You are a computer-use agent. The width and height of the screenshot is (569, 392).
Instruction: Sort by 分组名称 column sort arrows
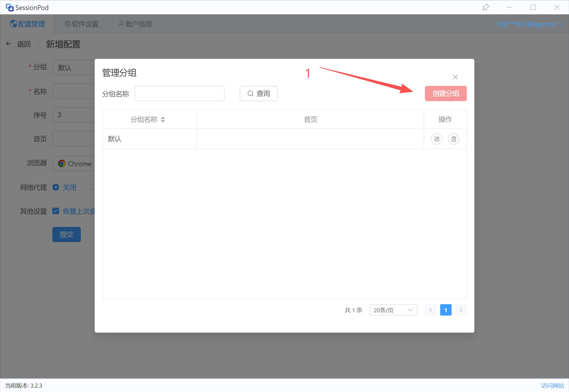[x=163, y=120]
